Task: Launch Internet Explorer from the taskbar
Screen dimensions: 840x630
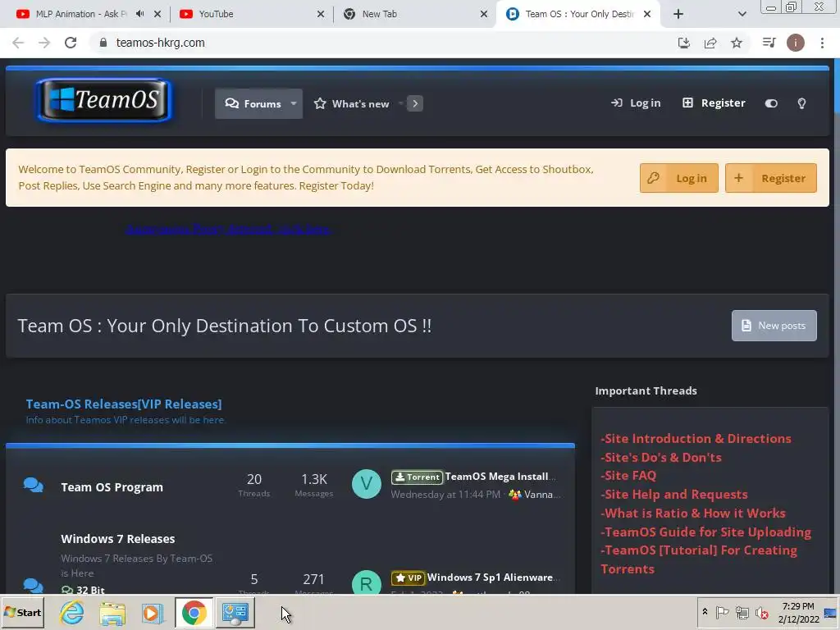Action: (x=72, y=612)
